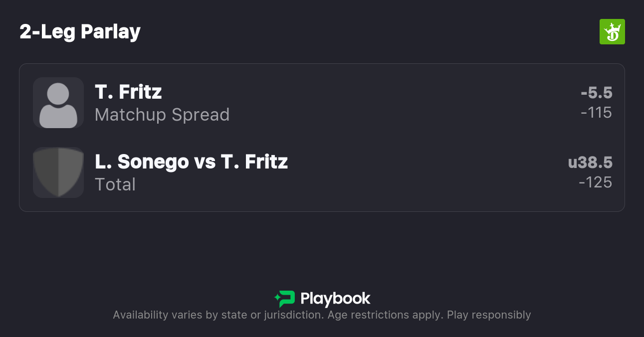Click the shield icon for Sonego vs Fritz

coord(58,172)
